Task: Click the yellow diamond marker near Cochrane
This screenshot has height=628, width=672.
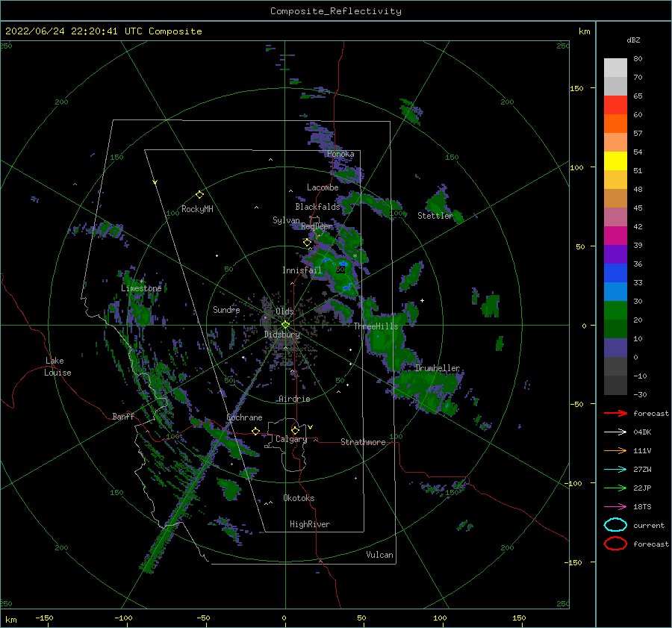Action: 255,431
